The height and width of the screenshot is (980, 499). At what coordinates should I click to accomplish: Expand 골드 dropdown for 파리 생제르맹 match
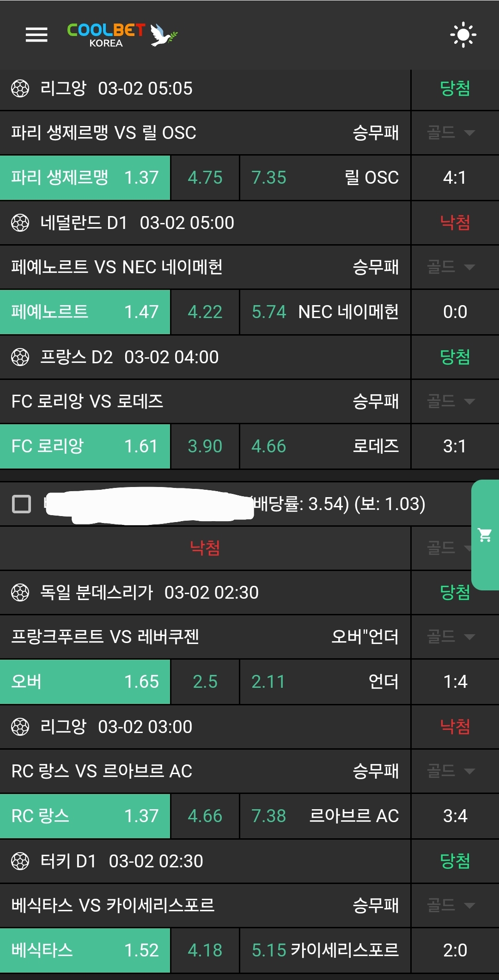tap(451, 133)
